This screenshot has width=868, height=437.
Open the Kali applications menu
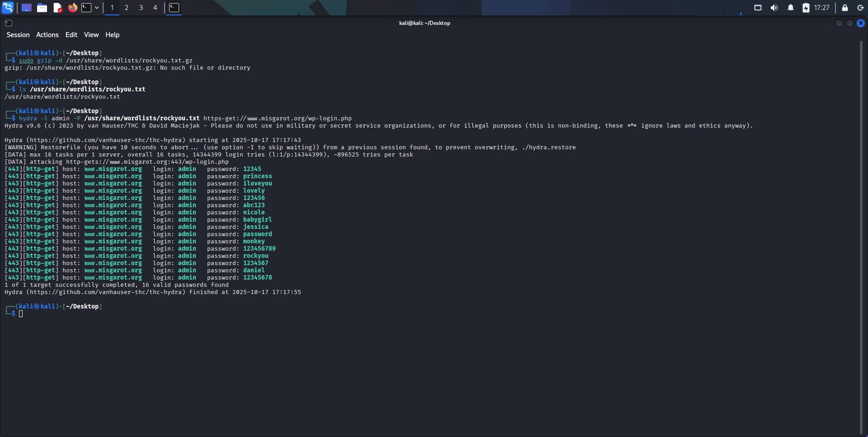pos(8,8)
